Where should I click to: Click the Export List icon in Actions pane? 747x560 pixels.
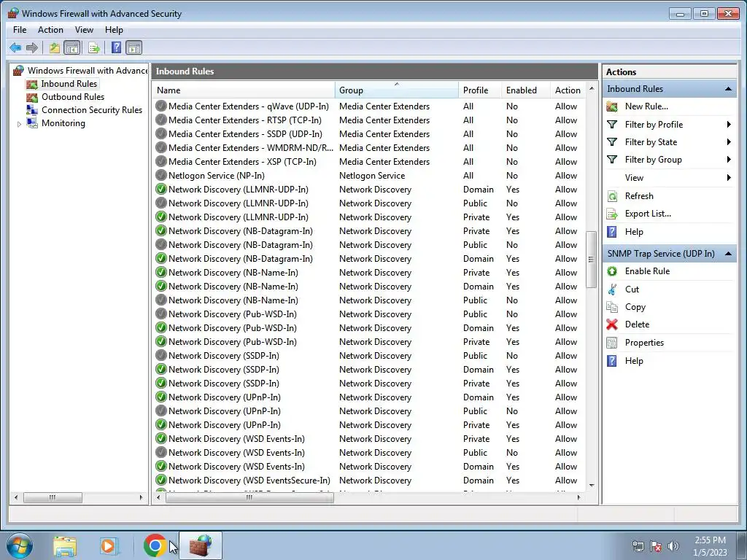(x=612, y=214)
